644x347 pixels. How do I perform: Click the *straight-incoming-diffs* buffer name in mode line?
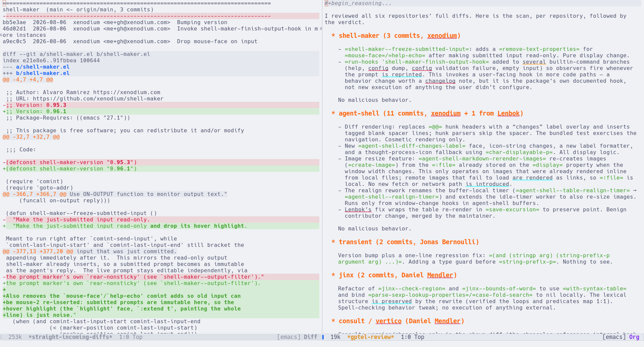click(70, 337)
